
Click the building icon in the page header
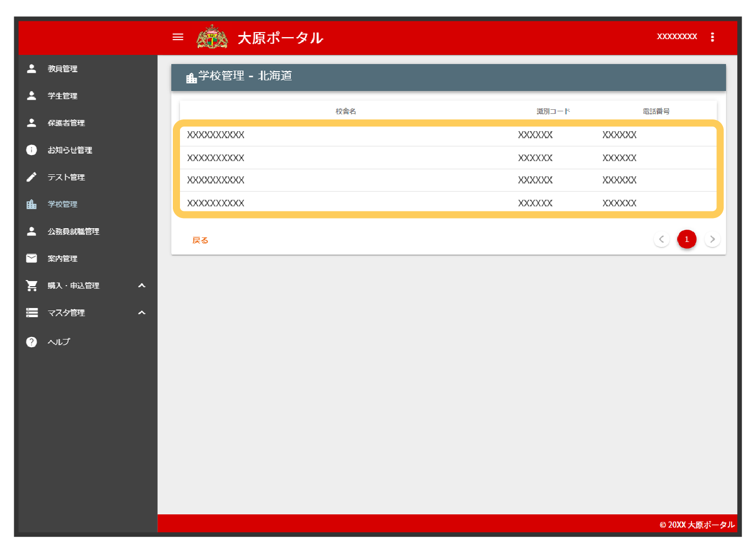click(191, 78)
